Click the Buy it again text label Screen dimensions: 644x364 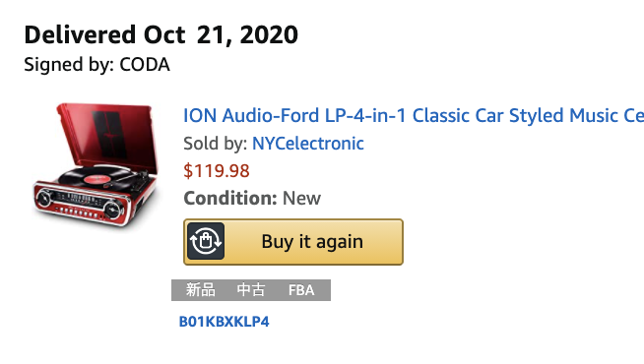(312, 242)
